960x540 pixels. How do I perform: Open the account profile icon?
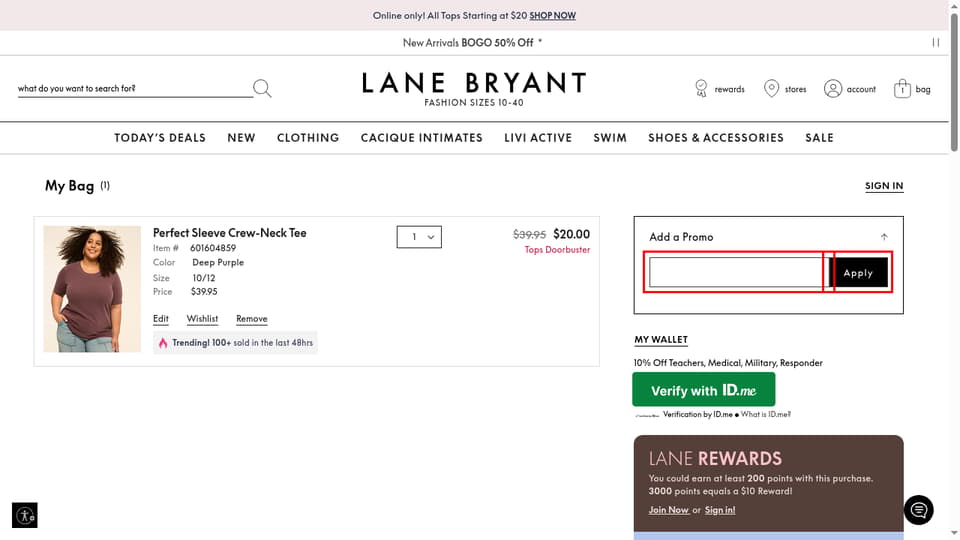click(833, 89)
